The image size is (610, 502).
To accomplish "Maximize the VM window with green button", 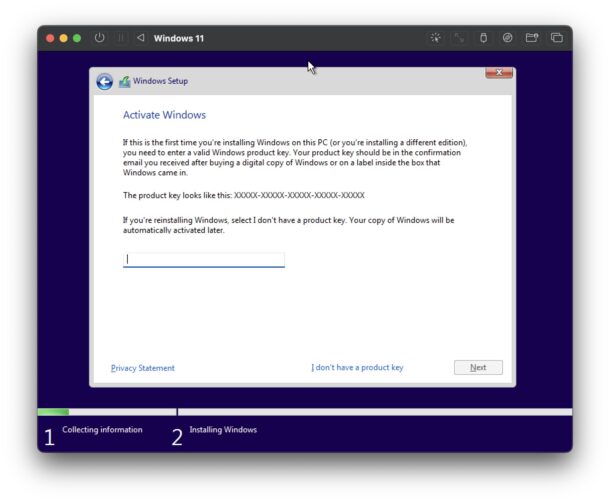I will pos(77,38).
